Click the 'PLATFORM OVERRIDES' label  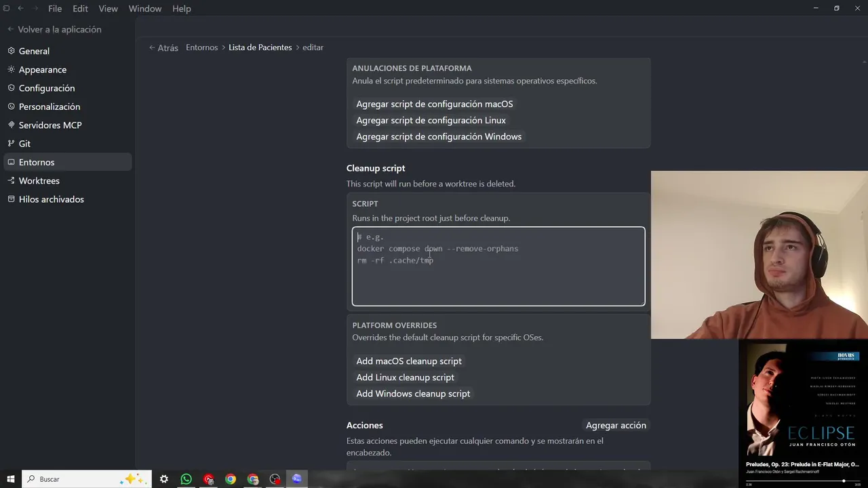click(395, 325)
